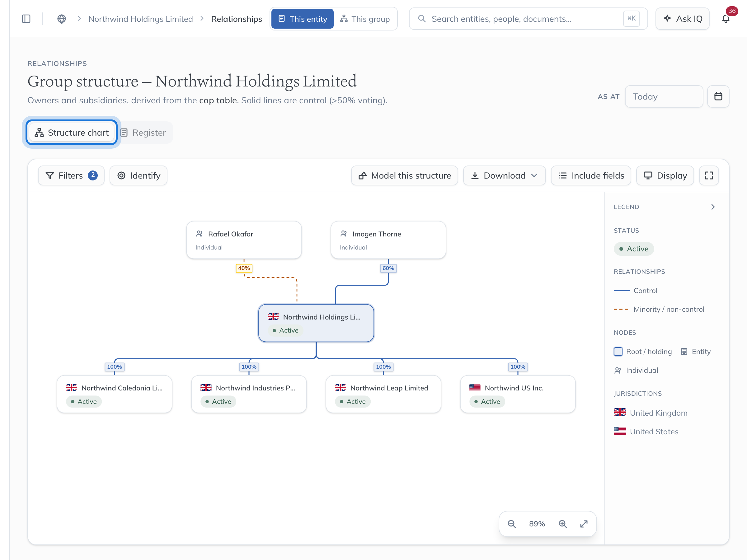Focus the search entities input field

click(x=528, y=19)
